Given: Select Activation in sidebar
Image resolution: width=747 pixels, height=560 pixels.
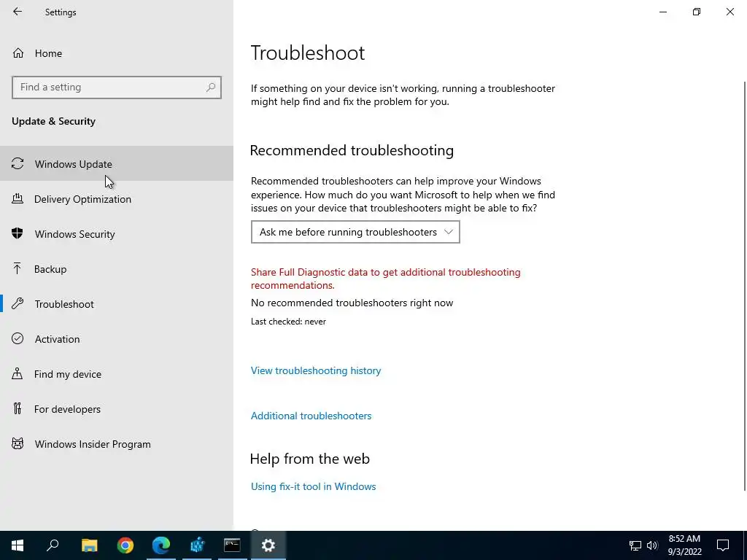Looking at the screenshot, I should [x=117, y=338].
